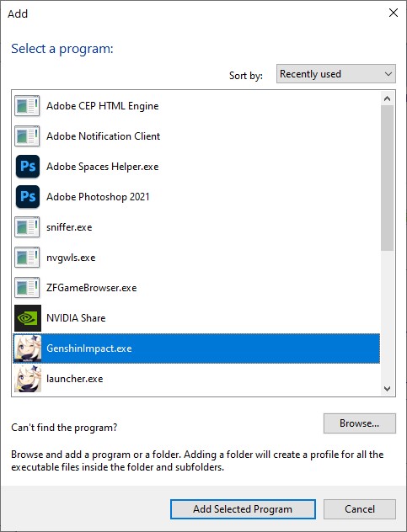Image resolution: width=407 pixels, height=532 pixels.
Task: Click the Adobe CEP HTML Engine icon
Action: pyautogui.click(x=27, y=106)
